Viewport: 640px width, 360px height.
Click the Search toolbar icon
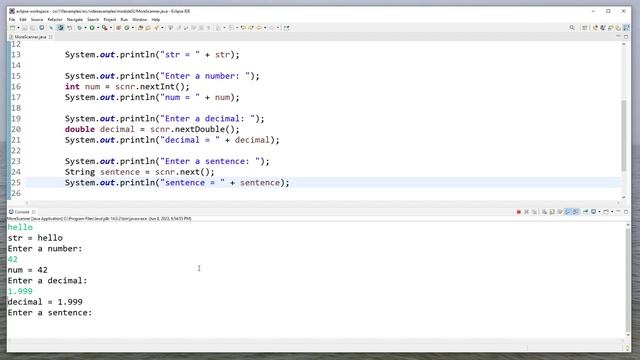tap(156, 28)
